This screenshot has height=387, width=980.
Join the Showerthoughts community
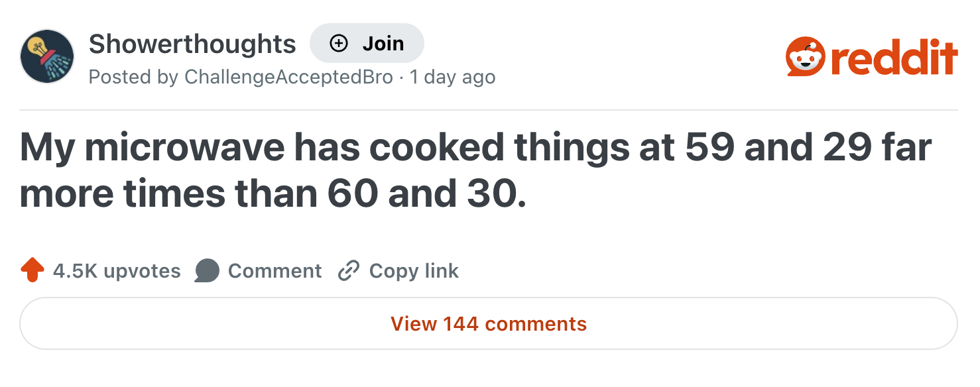click(x=367, y=44)
